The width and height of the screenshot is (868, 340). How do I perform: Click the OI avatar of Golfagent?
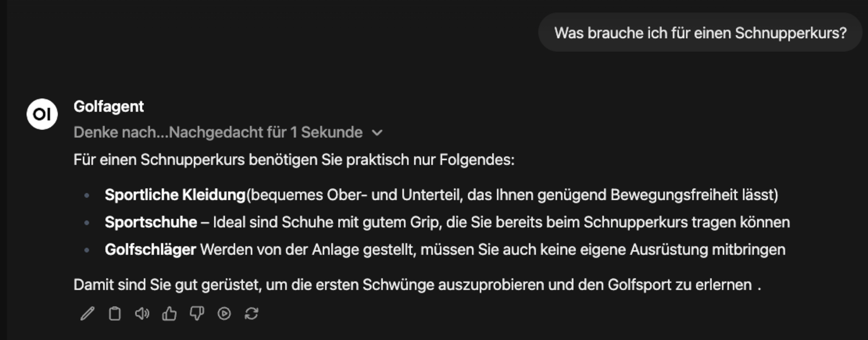tap(42, 114)
